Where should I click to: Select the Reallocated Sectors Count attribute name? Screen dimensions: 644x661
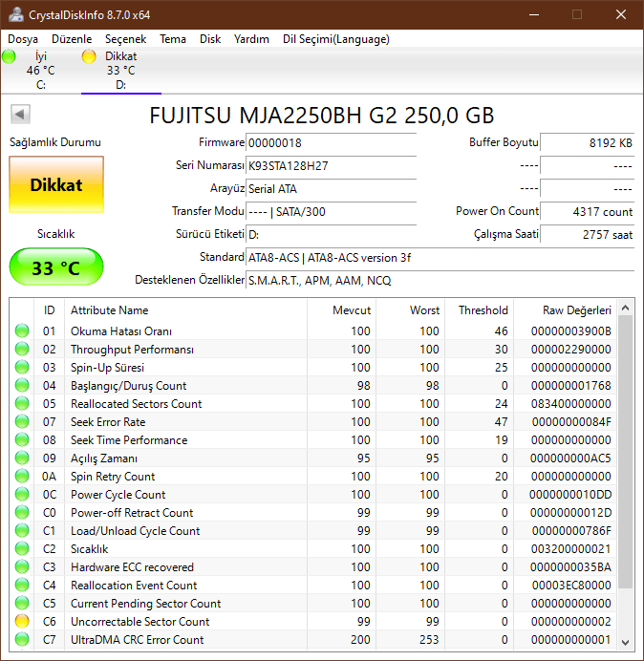tap(137, 404)
